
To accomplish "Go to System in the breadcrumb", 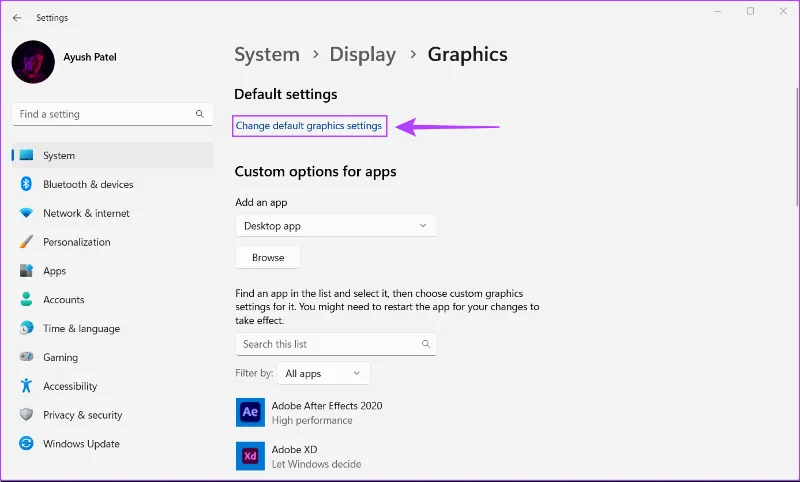I will point(267,55).
